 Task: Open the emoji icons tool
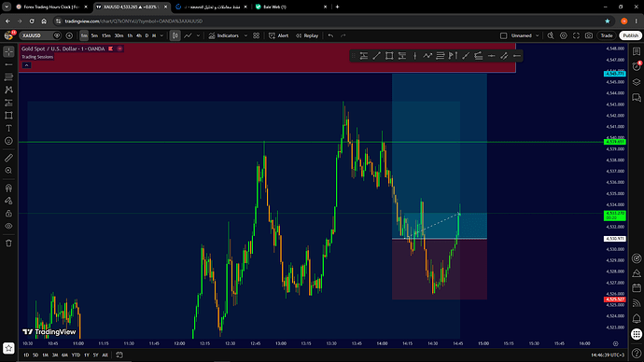pos(8,141)
